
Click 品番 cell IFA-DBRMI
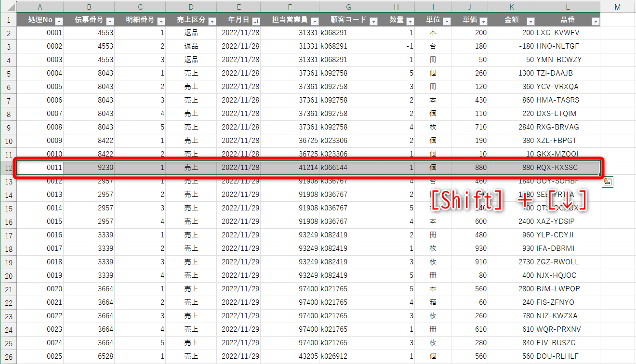pyautogui.click(x=568, y=248)
